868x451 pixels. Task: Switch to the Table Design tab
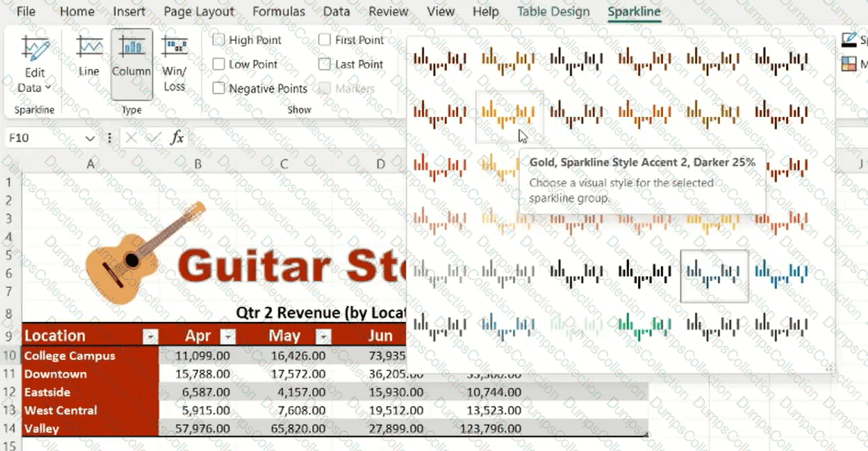553,11
